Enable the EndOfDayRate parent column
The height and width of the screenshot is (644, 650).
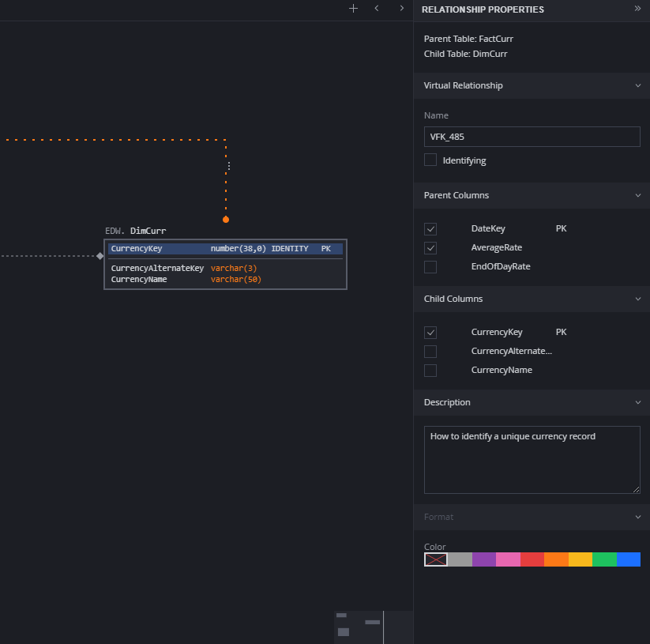(430, 266)
